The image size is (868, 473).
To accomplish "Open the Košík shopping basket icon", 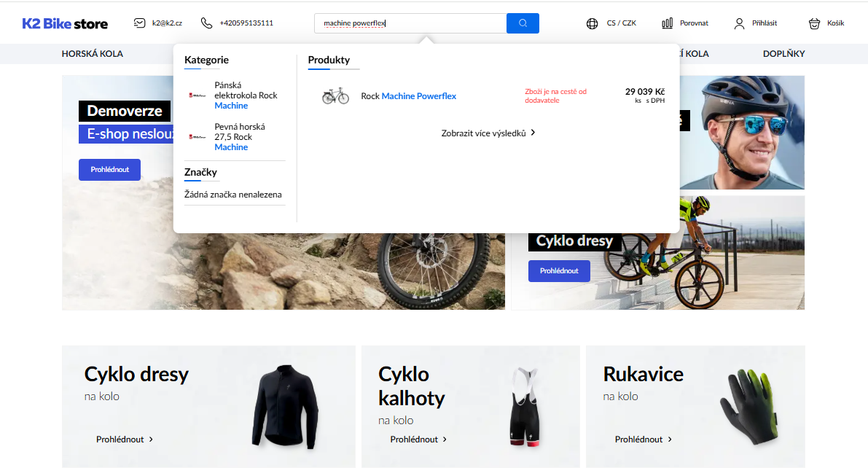I will coord(814,23).
